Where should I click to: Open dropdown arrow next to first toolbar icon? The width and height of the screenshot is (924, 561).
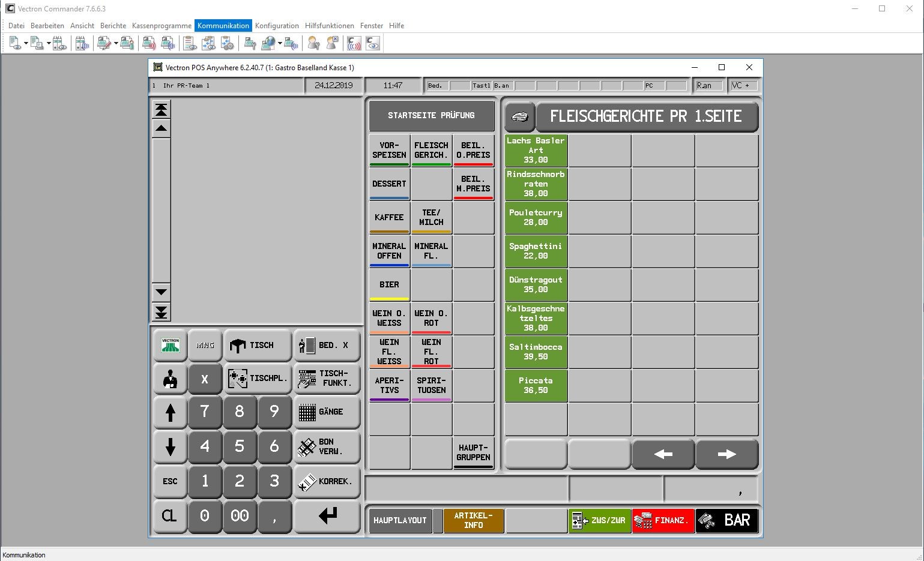26,44
